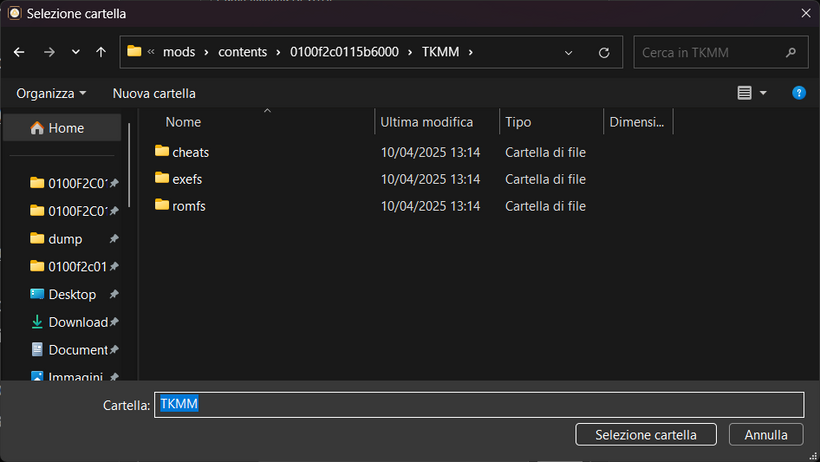Click cheats folder icon
The image size is (820, 462).
point(162,151)
